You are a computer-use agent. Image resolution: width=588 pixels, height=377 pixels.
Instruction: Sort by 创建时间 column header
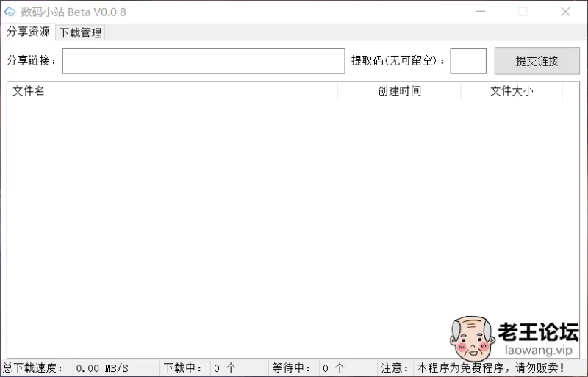coord(399,91)
